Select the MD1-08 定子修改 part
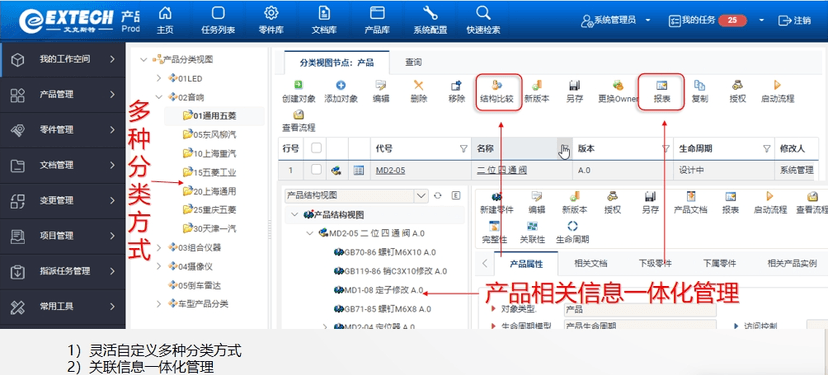 pyautogui.click(x=378, y=290)
